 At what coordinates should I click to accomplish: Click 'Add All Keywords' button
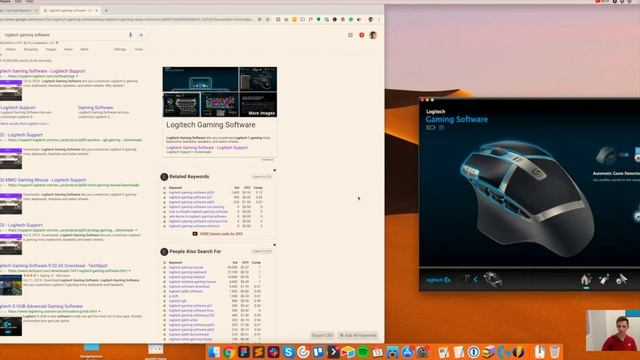pyautogui.click(x=358, y=336)
